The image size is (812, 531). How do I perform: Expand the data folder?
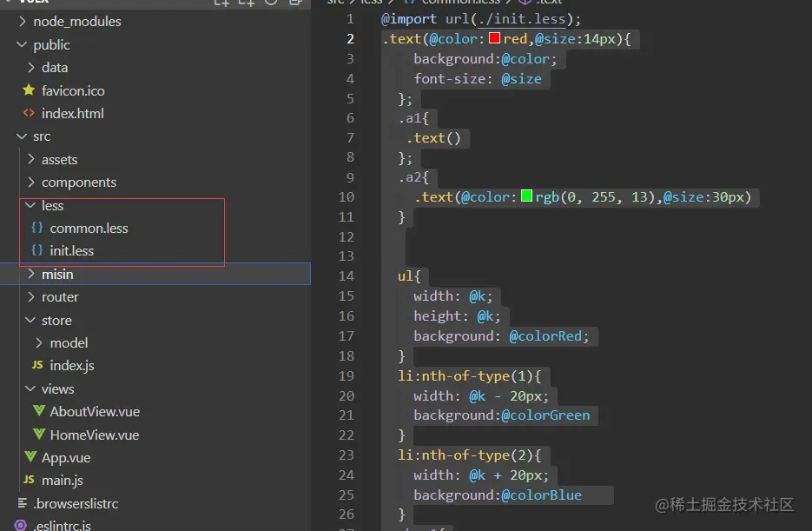[30, 67]
